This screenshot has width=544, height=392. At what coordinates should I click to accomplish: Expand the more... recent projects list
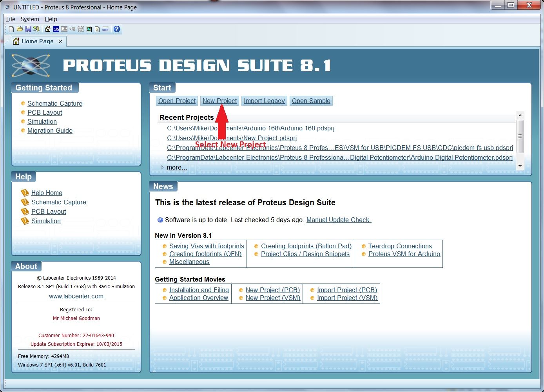pyautogui.click(x=177, y=167)
